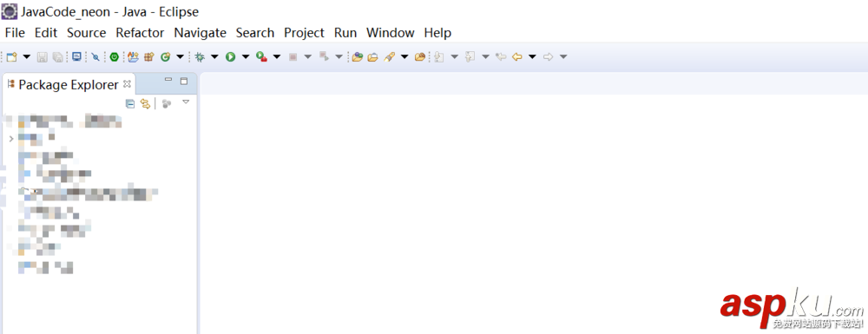
Task: Click the yellow Back arrow icon
Action: pyautogui.click(x=517, y=56)
